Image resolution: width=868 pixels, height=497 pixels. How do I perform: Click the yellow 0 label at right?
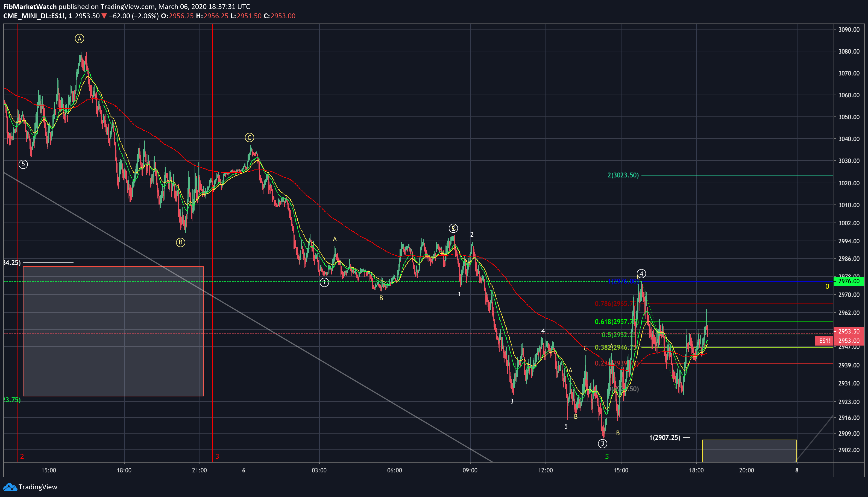(827, 287)
